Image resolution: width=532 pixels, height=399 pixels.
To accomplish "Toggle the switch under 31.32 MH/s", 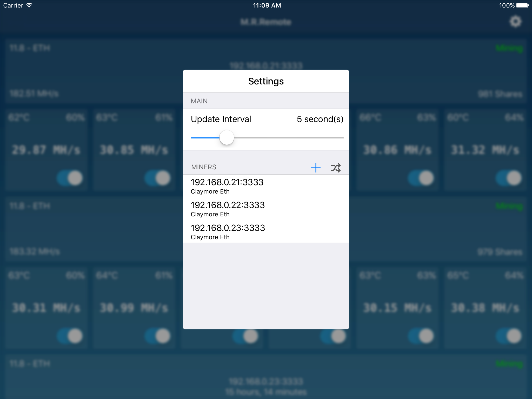I will tap(509, 178).
